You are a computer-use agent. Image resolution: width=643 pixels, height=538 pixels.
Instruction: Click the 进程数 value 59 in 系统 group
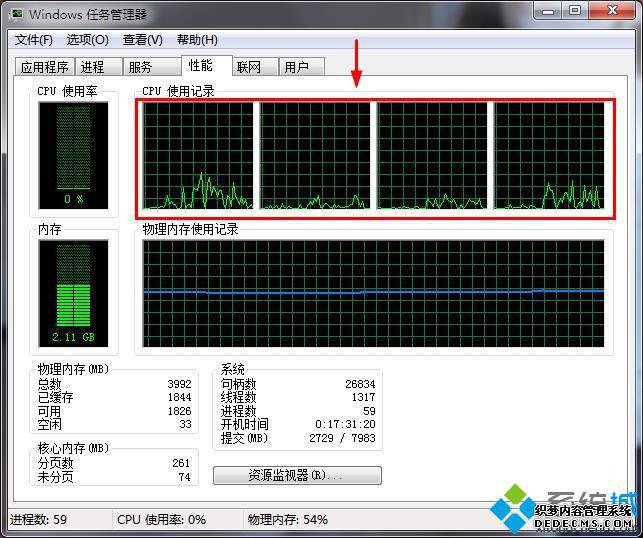[369, 411]
